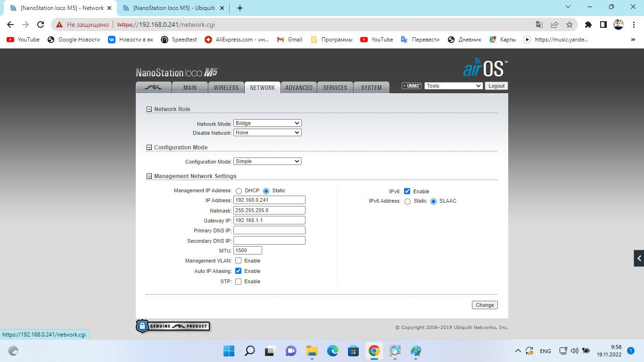Click the Netmask field
The image size is (644, 362).
pyautogui.click(x=269, y=210)
